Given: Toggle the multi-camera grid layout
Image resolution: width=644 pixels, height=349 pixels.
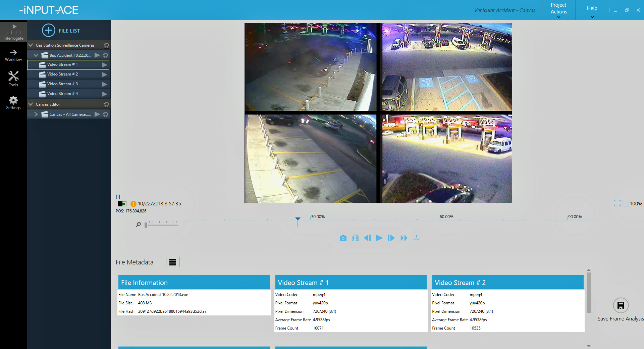Looking at the screenshot, I should pyautogui.click(x=626, y=203).
